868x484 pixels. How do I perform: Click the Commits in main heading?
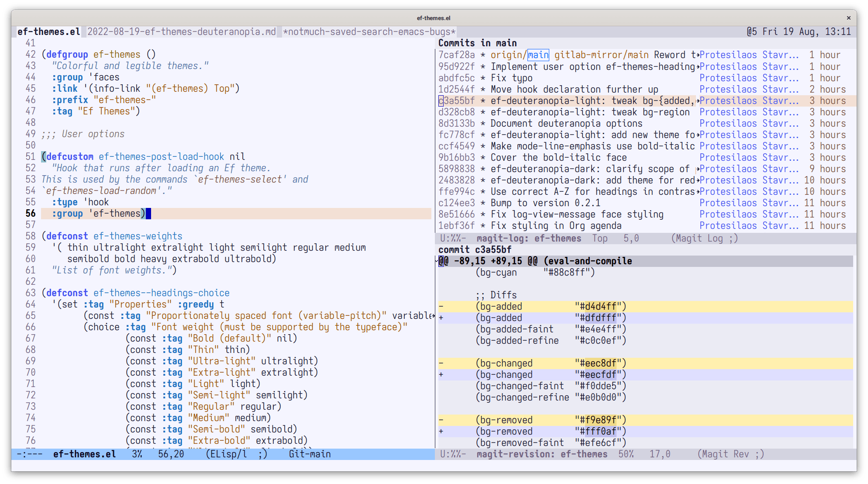pos(477,43)
